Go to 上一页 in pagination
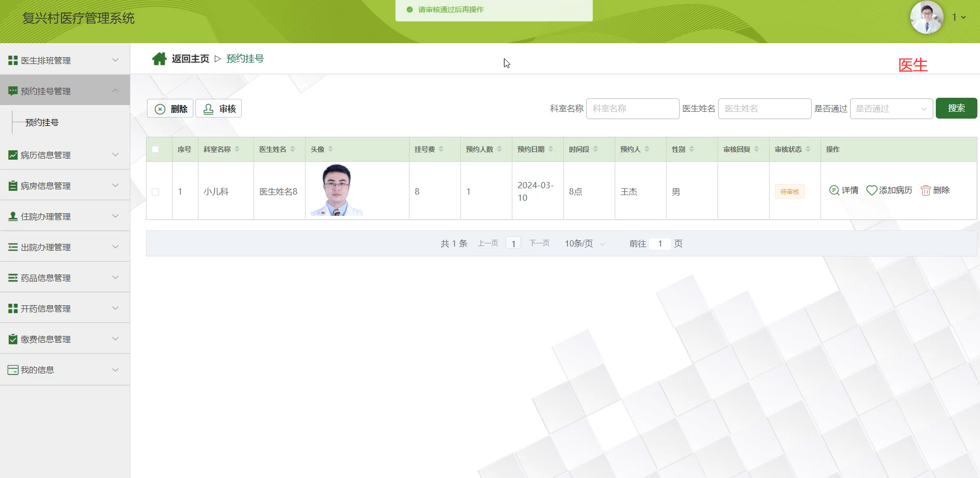This screenshot has width=980, height=478. [488, 243]
